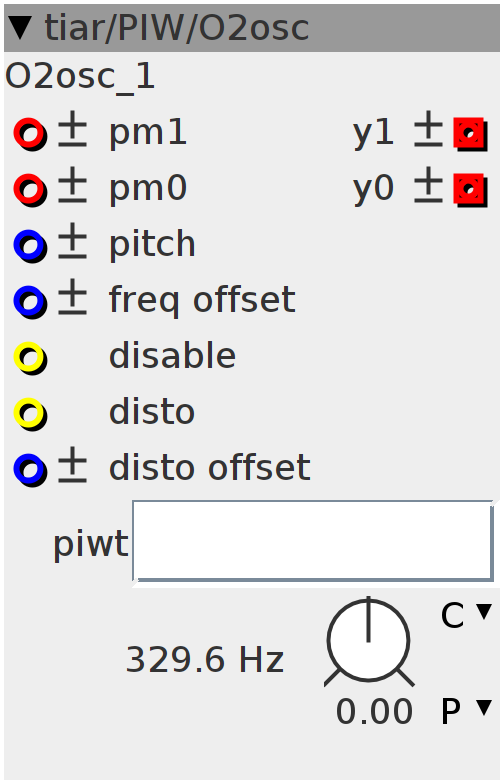
Task: Click the yellow disto inlet port
Action: (30, 414)
